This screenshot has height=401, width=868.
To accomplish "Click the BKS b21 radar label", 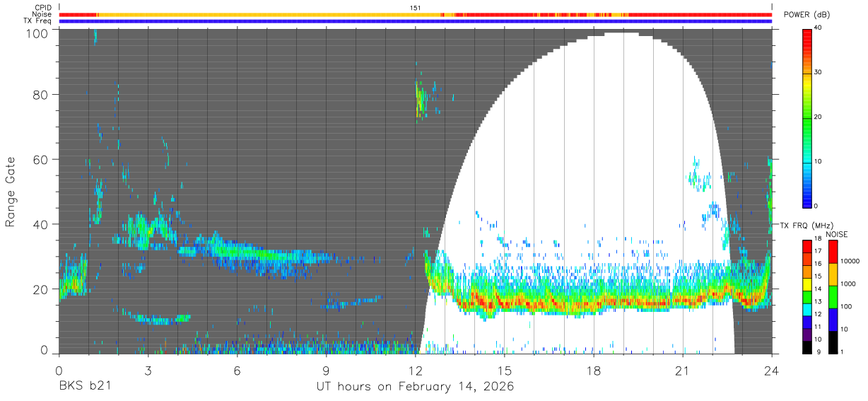I will [x=84, y=387].
